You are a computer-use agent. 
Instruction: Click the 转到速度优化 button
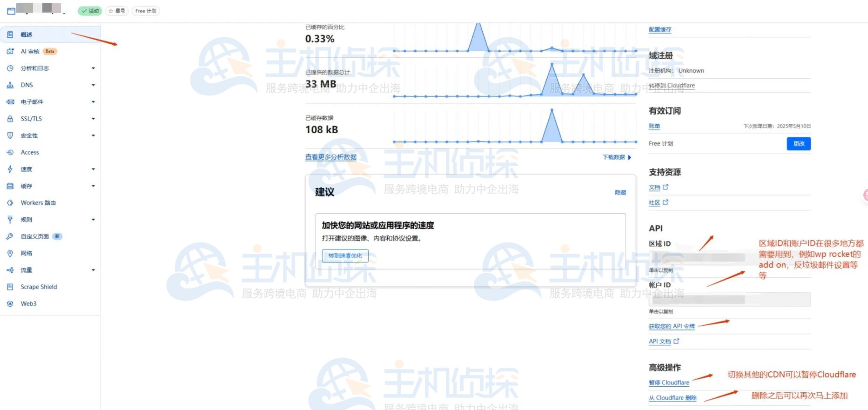point(345,256)
